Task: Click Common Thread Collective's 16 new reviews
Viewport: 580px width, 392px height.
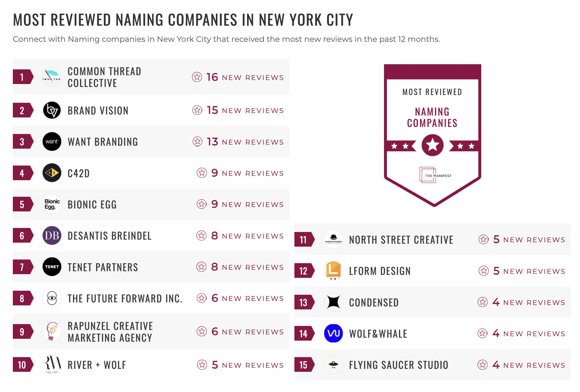Action: (x=244, y=77)
